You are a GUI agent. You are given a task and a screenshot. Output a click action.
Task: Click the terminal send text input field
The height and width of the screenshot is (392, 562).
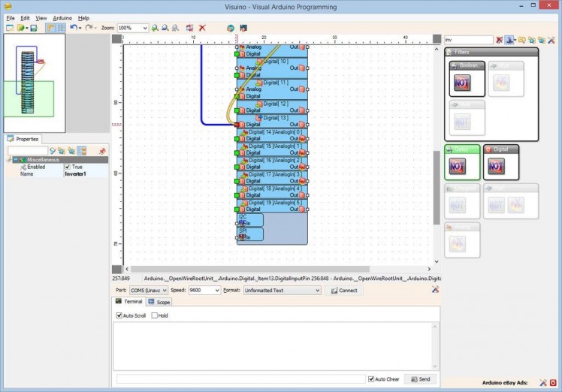point(240,379)
